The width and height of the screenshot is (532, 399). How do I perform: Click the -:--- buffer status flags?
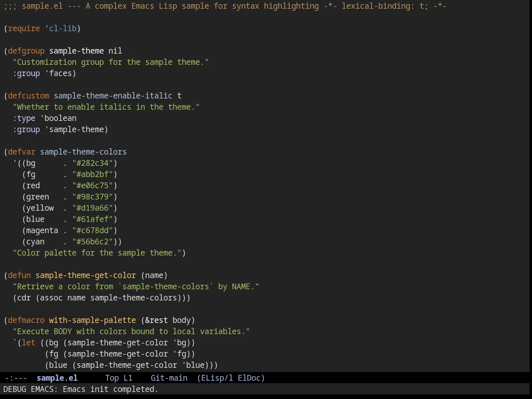click(x=16, y=378)
